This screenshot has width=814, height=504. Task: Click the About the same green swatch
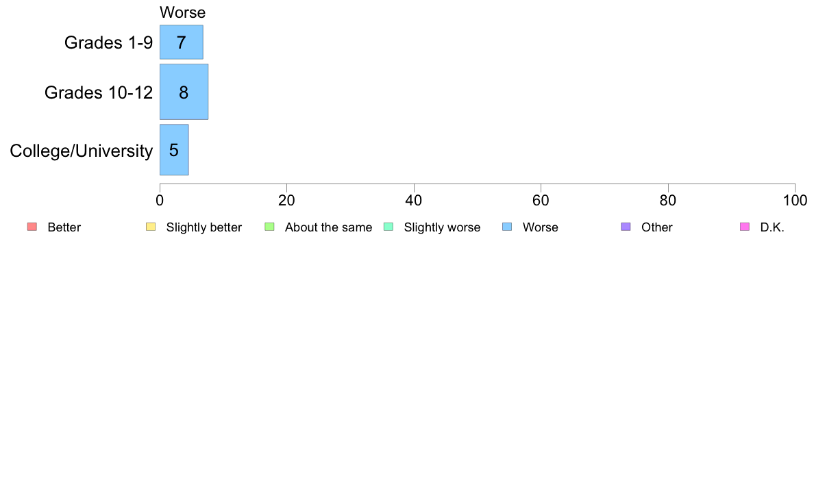(x=269, y=227)
